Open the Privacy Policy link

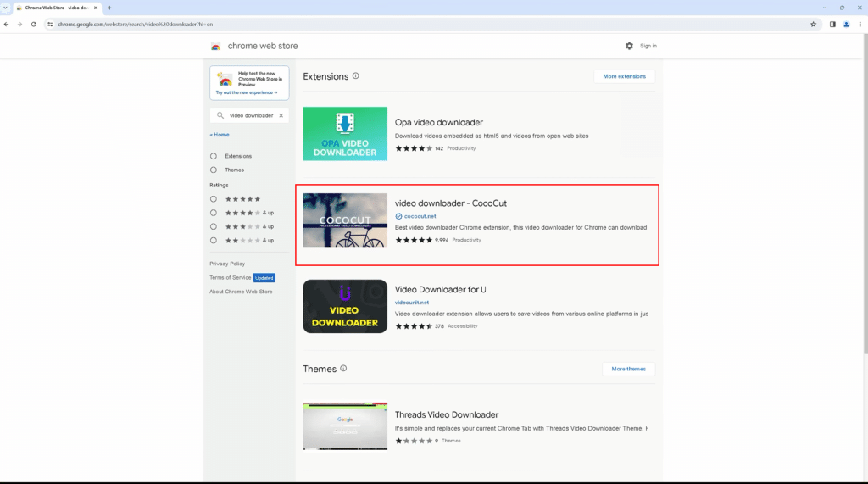227,264
